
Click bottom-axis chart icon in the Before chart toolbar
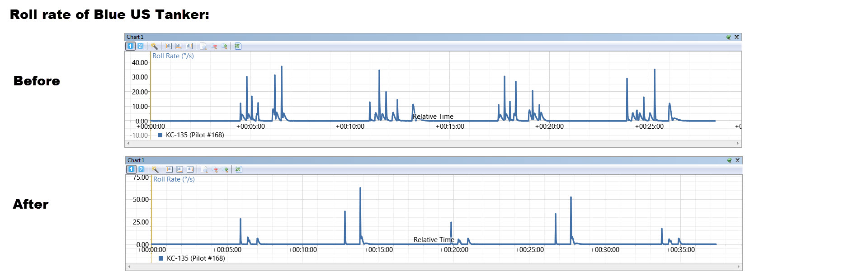179,46
